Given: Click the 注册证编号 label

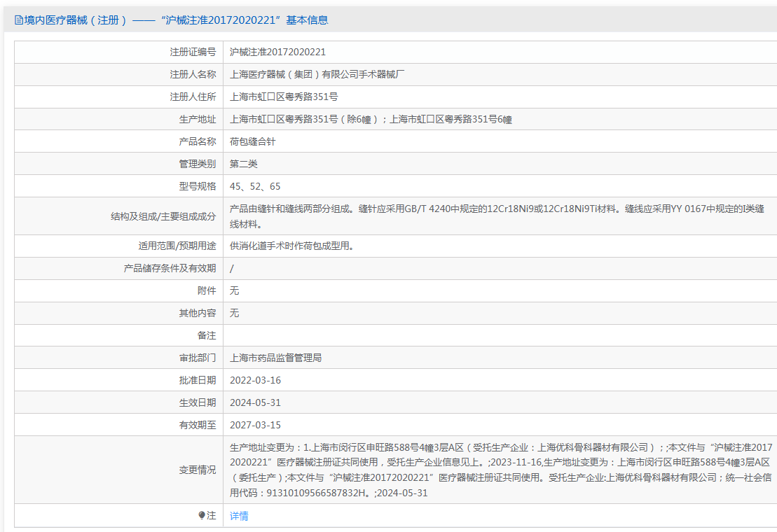Looking at the screenshot, I should click(x=193, y=52).
